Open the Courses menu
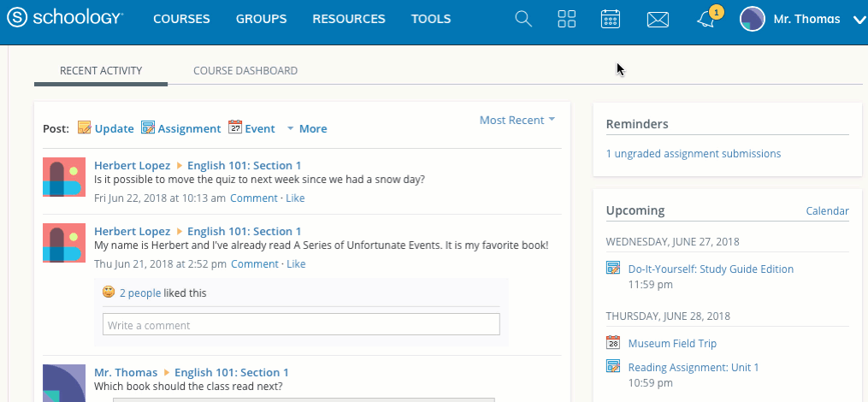 (181, 19)
